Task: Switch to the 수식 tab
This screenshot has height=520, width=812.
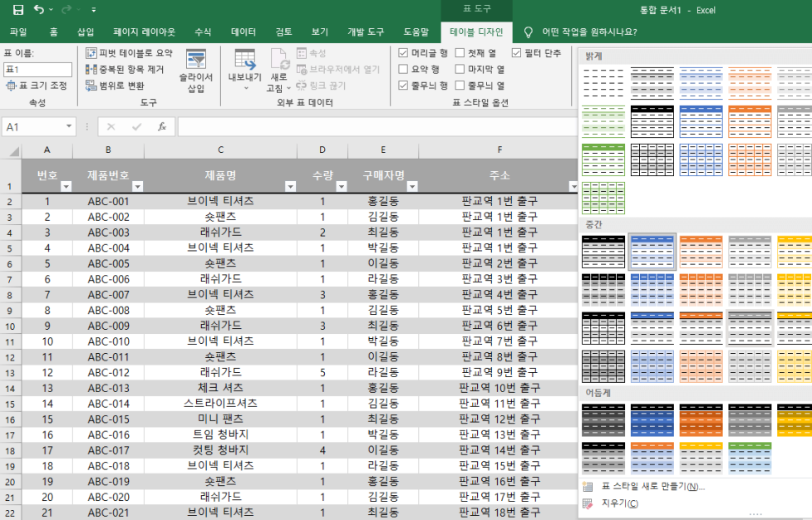Action: click(x=203, y=32)
